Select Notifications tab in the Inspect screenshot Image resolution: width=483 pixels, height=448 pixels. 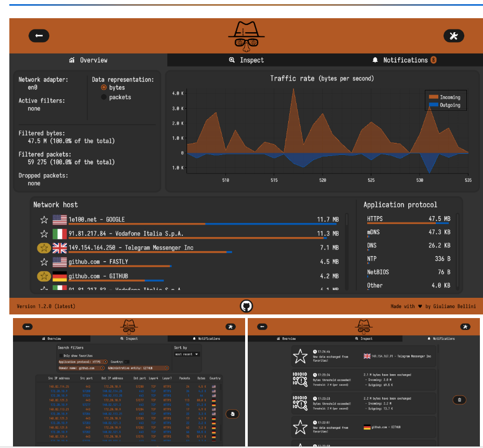206,338
